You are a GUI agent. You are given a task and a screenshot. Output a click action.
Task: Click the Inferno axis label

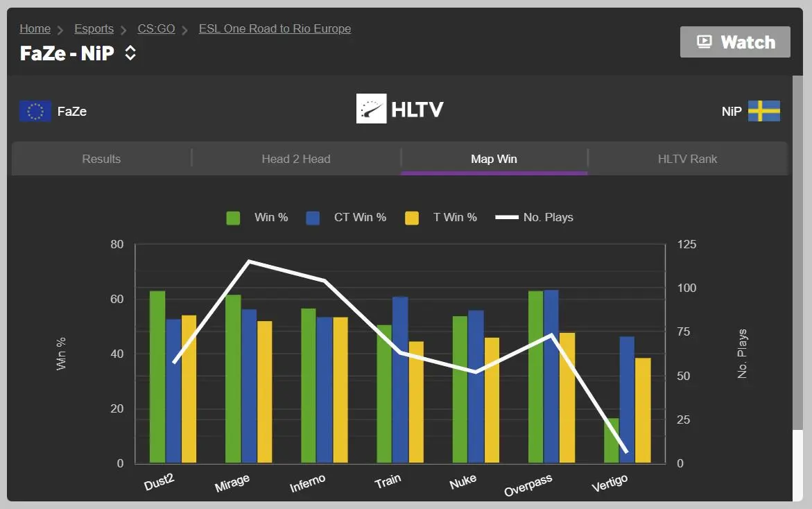307,483
